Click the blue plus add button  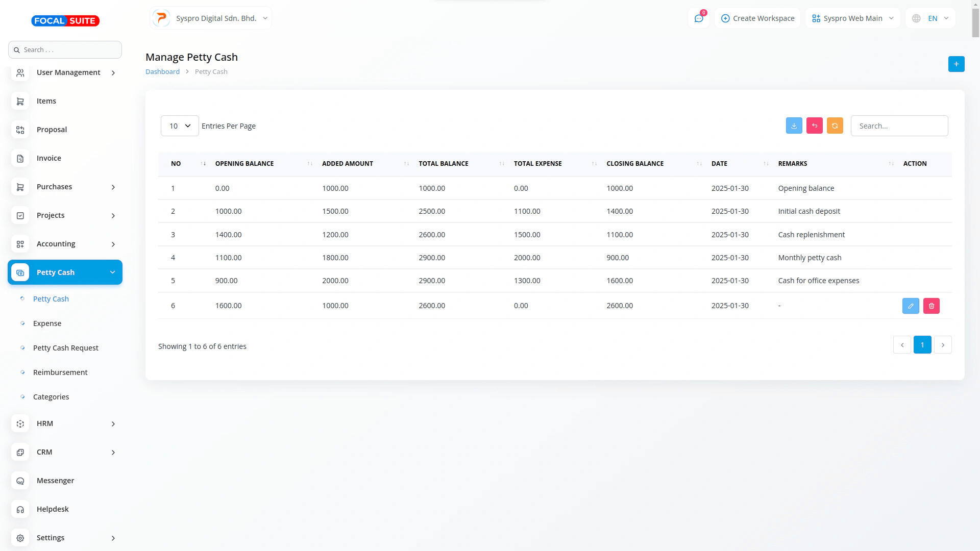[956, 64]
